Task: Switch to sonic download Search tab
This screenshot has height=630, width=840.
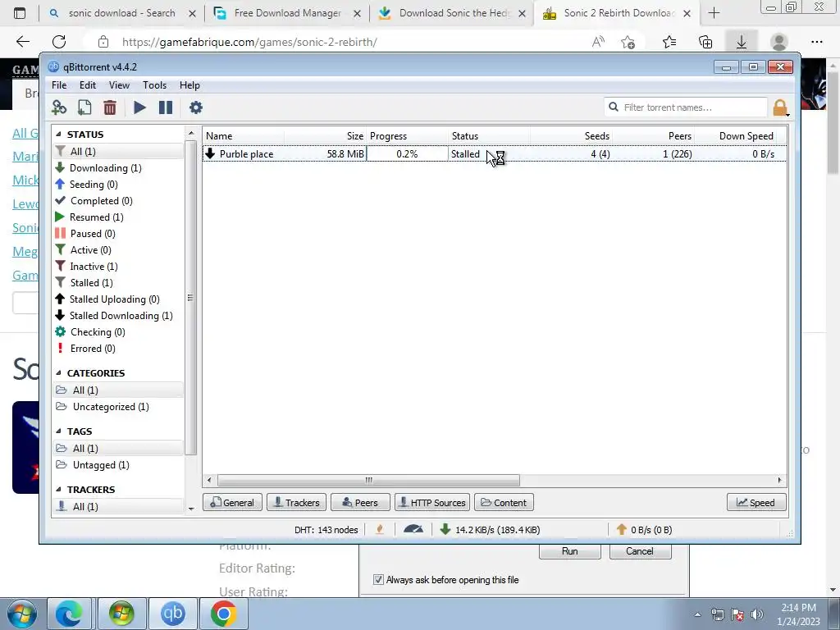Action: 121,13
